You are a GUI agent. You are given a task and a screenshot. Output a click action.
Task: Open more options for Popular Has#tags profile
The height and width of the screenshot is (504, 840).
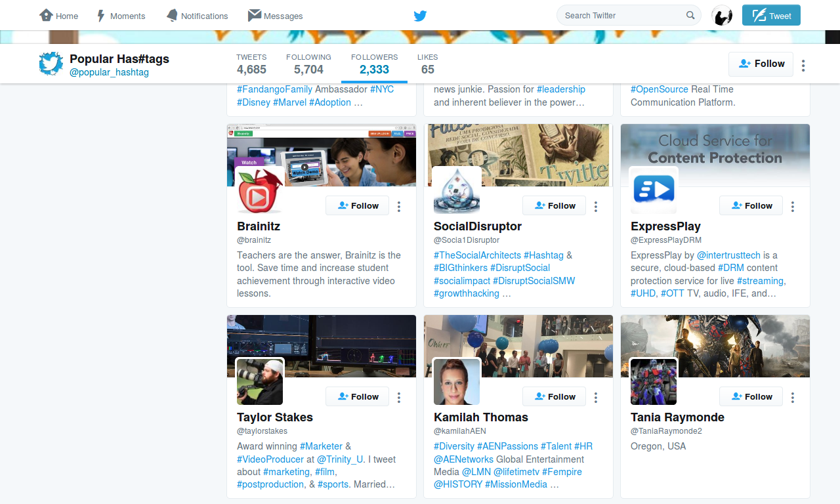coord(803,65)
